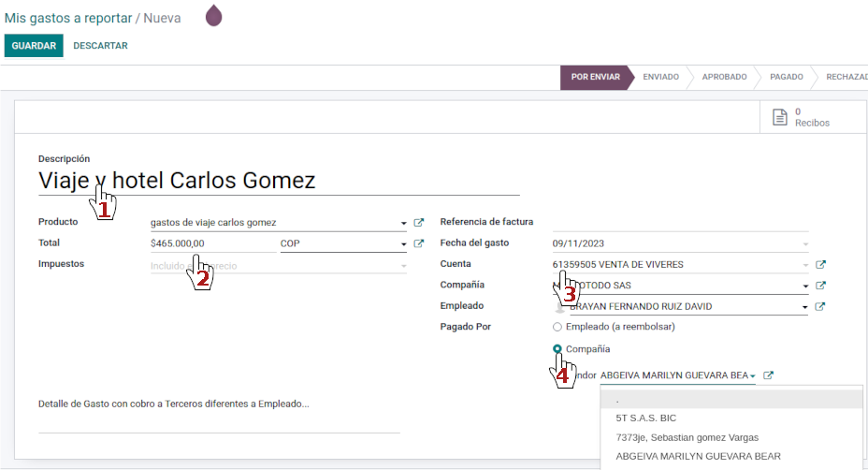Open external link next to COP currency

coord(419,243)
